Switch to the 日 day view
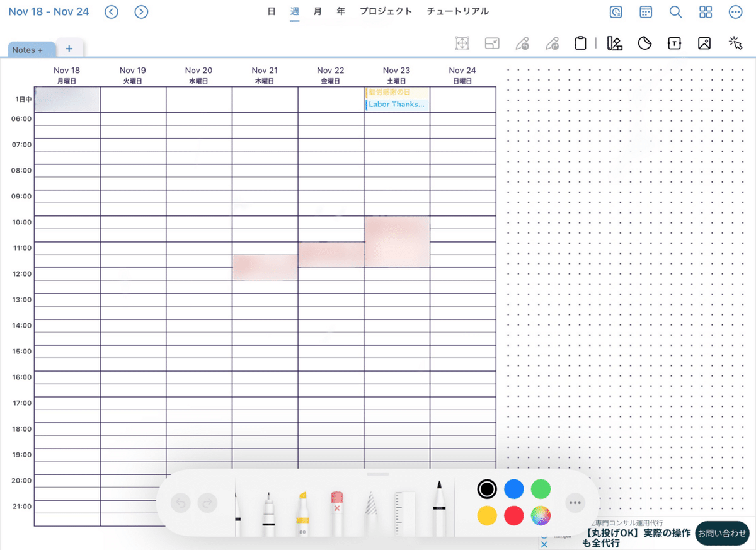This screenshot has height=550, width=756. click(x=272, y=11)
